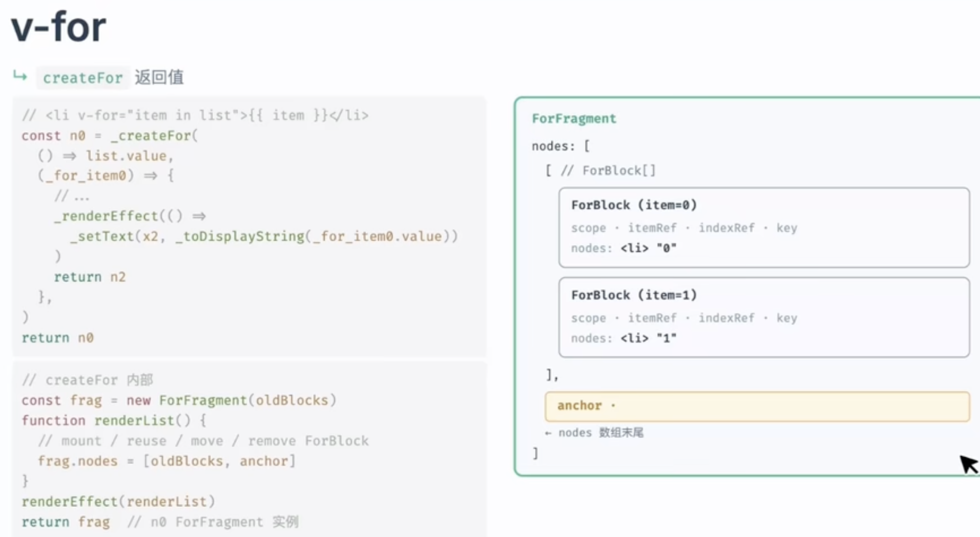This screenshot has width=980, height=537.
Task: Click the left arrow beside nodes 数组末尾
Action: [x=548, y=433]
